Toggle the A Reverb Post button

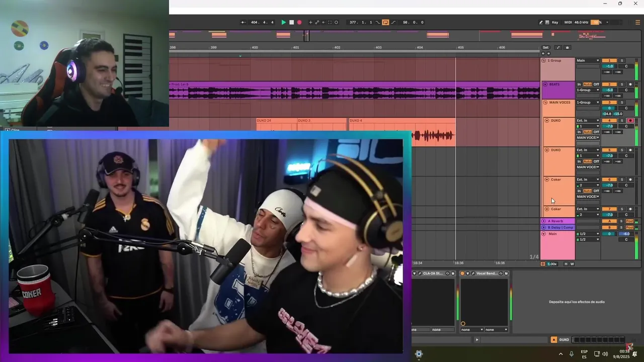(629, 221)
